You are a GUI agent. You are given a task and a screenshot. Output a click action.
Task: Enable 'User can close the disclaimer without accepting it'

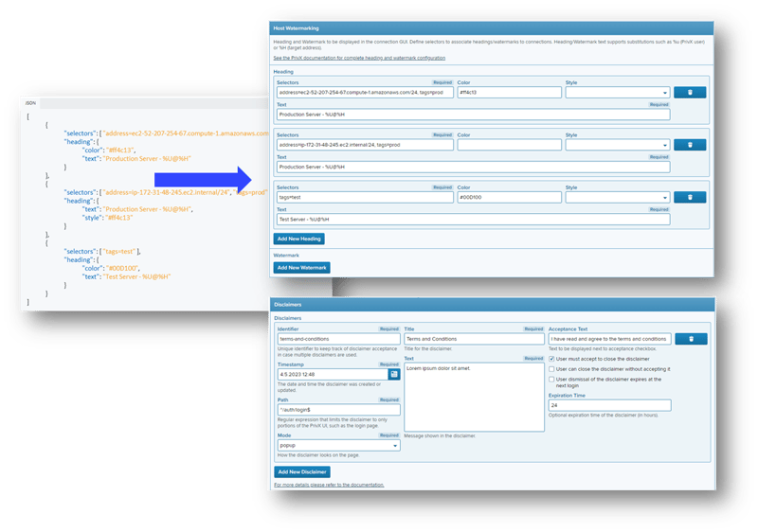552,369
